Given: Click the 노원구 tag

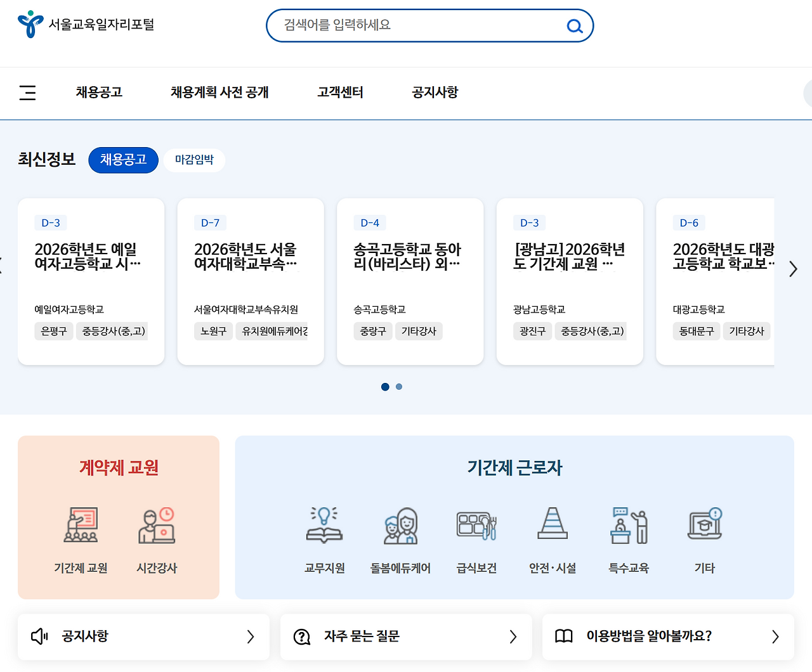Looking at the screenshot, I should click(x=213, y=331).
